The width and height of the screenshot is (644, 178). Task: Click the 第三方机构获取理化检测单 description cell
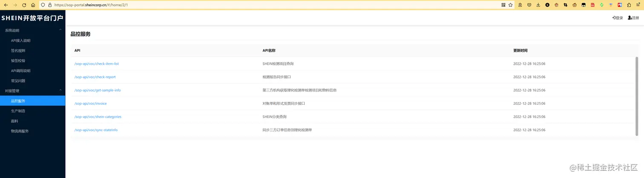pos(299,90)
